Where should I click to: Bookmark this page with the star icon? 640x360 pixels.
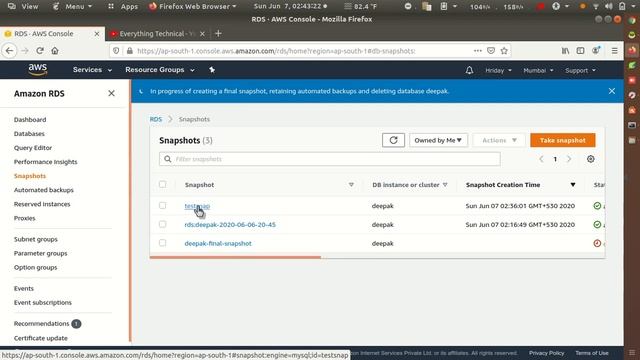coord(504,51)
